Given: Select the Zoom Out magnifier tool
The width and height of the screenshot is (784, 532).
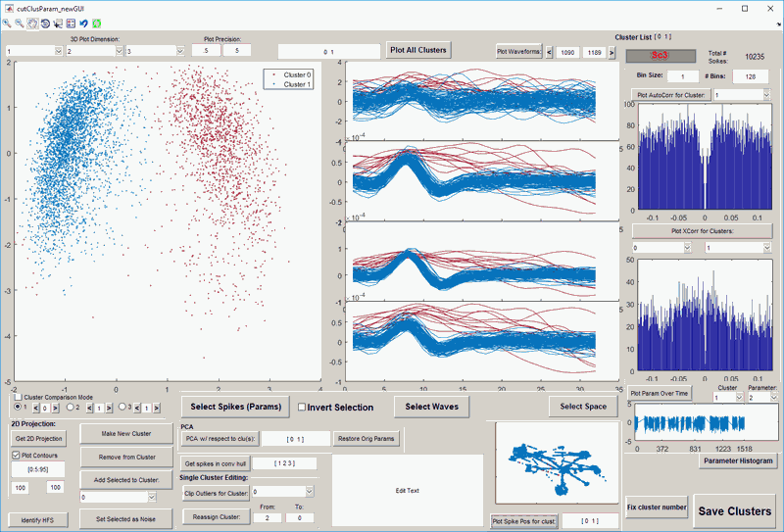Looking at the screenshot, I should point(21,23).
